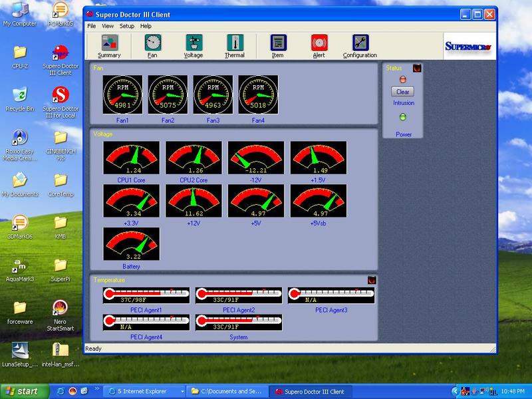Screen dimensions: 532x399
Task: Click the PECI Agent4 N/A thermometer
Action: (x=146, y=323)
